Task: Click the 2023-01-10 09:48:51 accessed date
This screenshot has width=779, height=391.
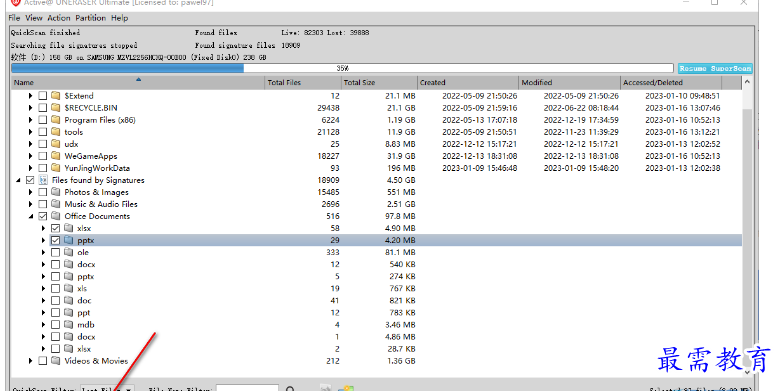Action: pyautogui.click(x=683, y=95)
